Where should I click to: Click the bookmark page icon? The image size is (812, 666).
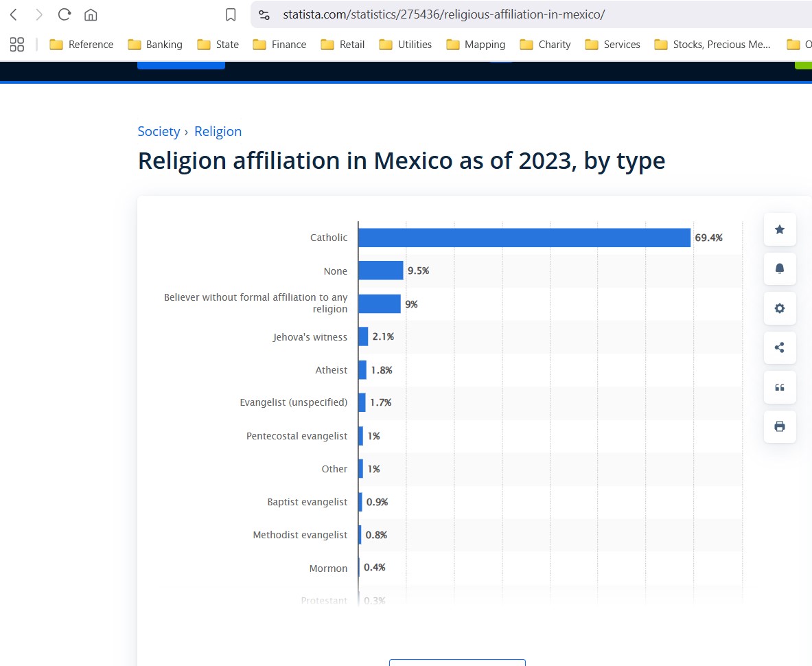(231, 14)
